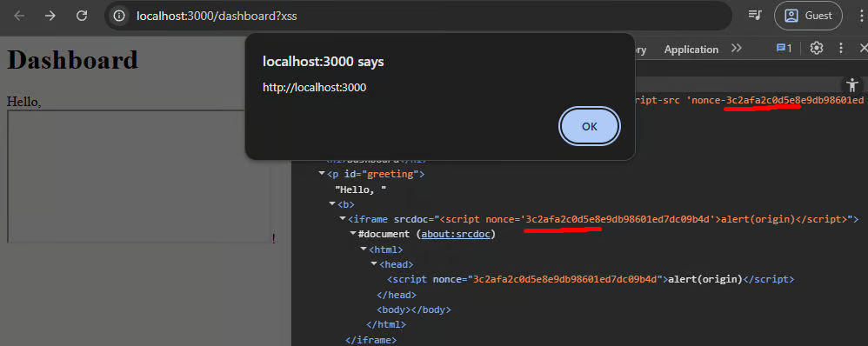Select the script nonce element line
The width and height of the screenshot is (868, 346).
(591, 279)
